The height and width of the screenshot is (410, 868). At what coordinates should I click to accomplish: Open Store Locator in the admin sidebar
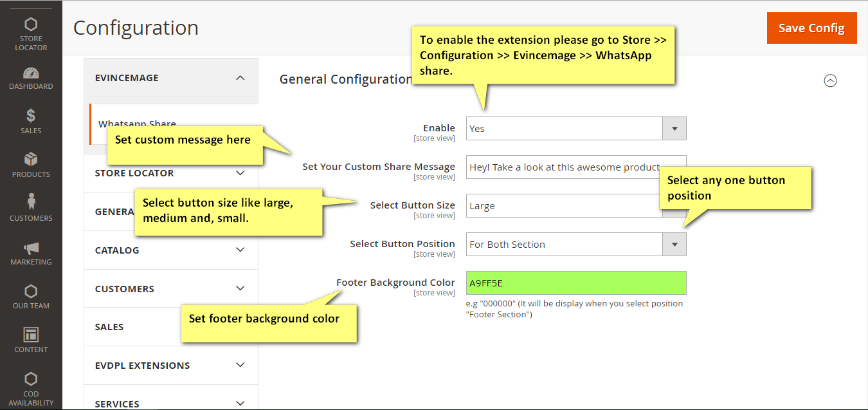[31, 34]
